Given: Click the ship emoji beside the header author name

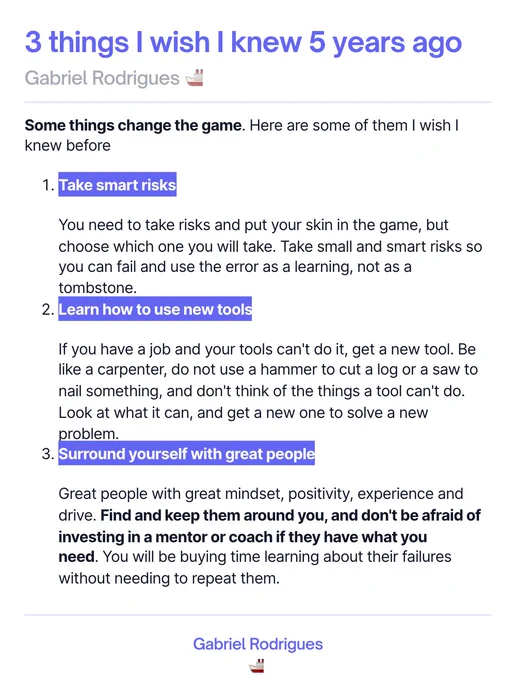Looking at the screenshot, I should [x=194, y=78].
